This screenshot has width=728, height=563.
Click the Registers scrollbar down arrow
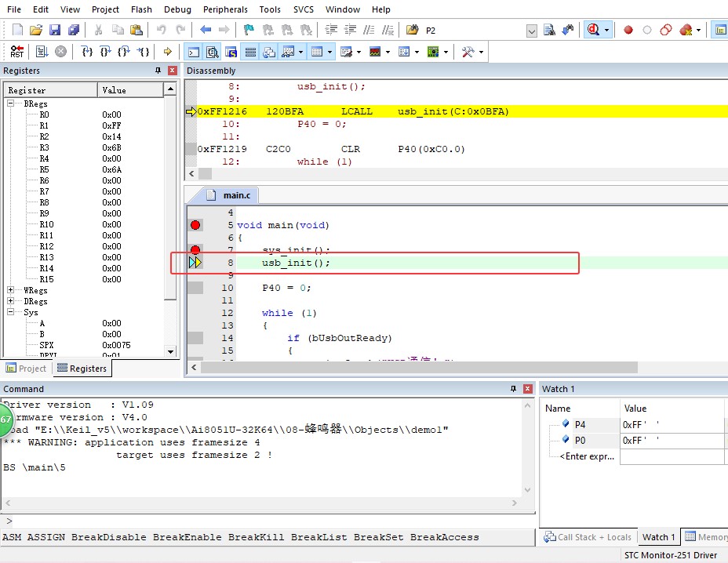(170, 352)
